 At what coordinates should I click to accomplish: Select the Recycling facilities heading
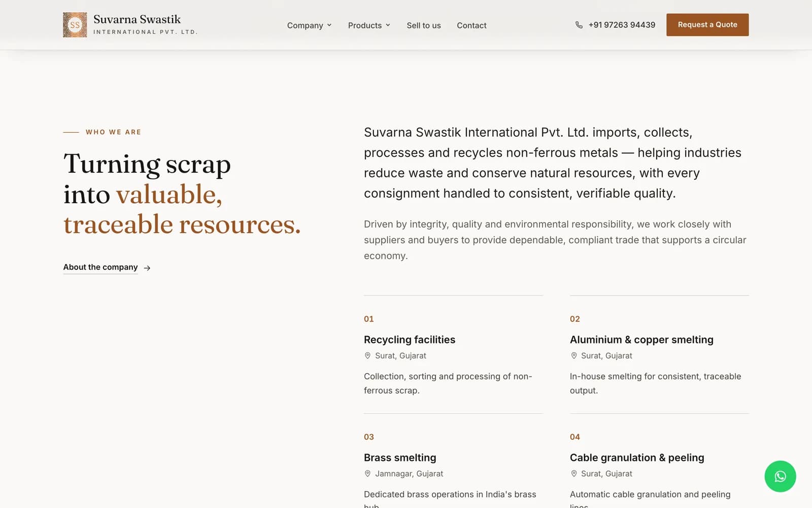coord(410,339)
